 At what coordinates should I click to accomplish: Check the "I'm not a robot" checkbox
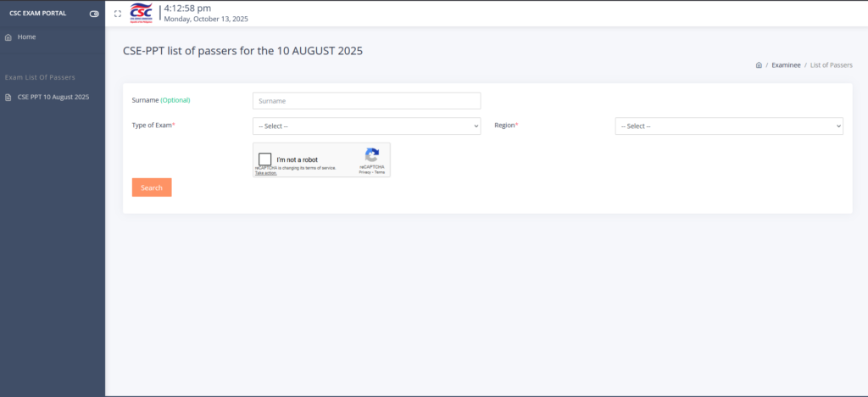265,159
